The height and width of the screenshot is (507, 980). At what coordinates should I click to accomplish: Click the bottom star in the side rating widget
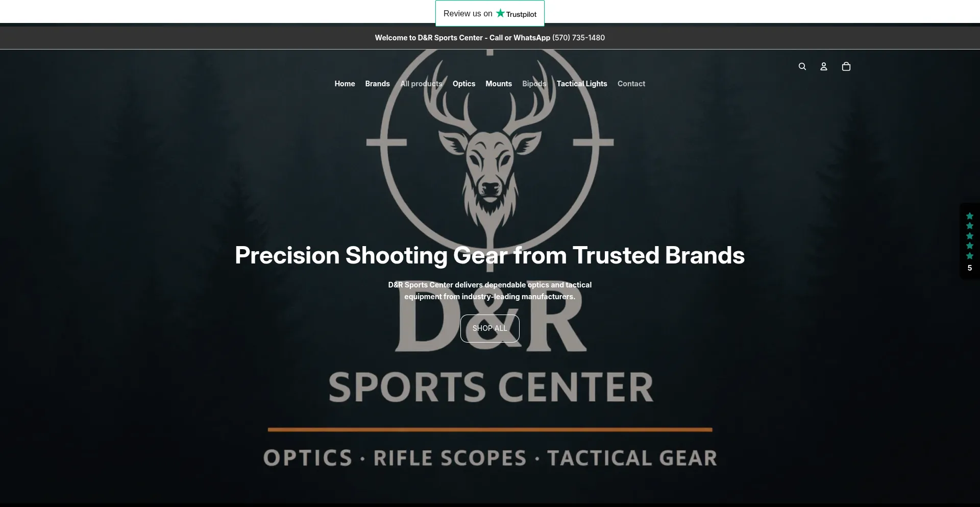969,256
